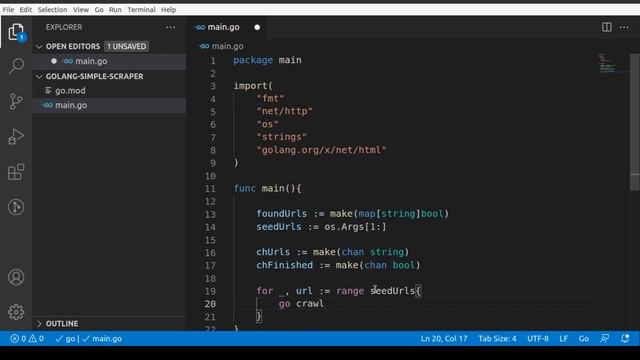Open notifications bell in status bar
The image size is (640, 360).
tap(625, 338)
